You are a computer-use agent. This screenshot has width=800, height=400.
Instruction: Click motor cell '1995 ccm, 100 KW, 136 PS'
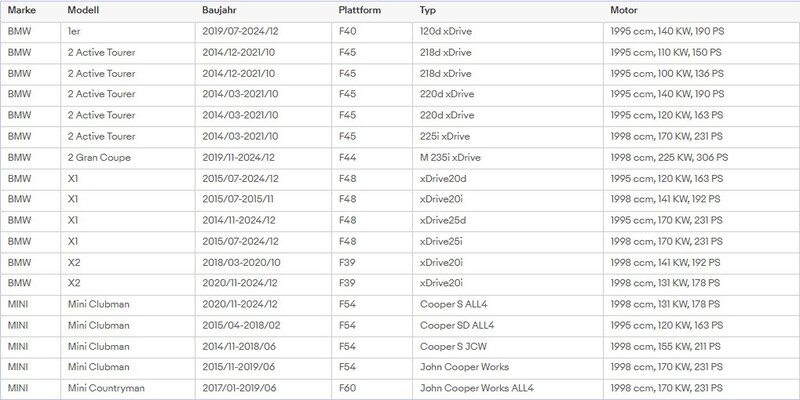667,73
